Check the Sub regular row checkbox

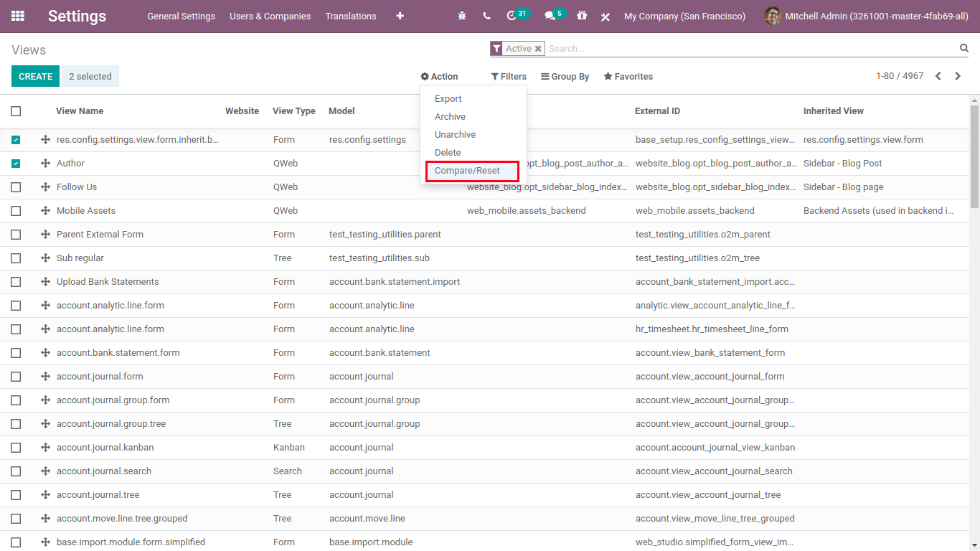click(x=16, y=258)
